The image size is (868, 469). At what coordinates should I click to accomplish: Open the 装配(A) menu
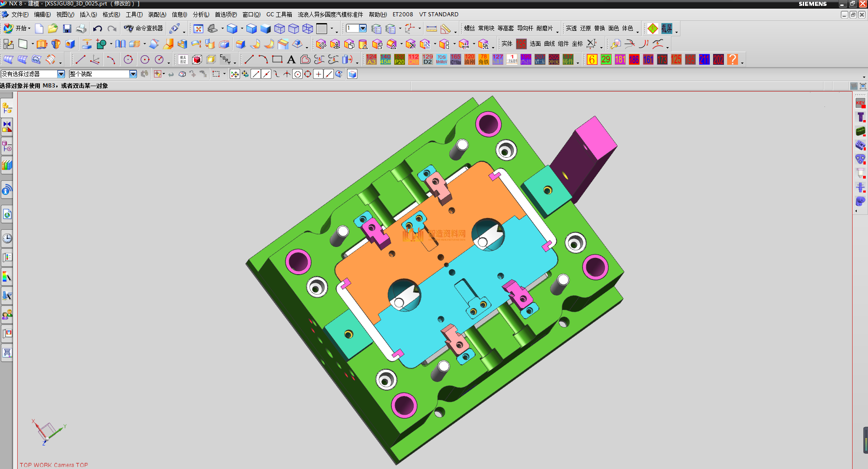click(157, 15)
